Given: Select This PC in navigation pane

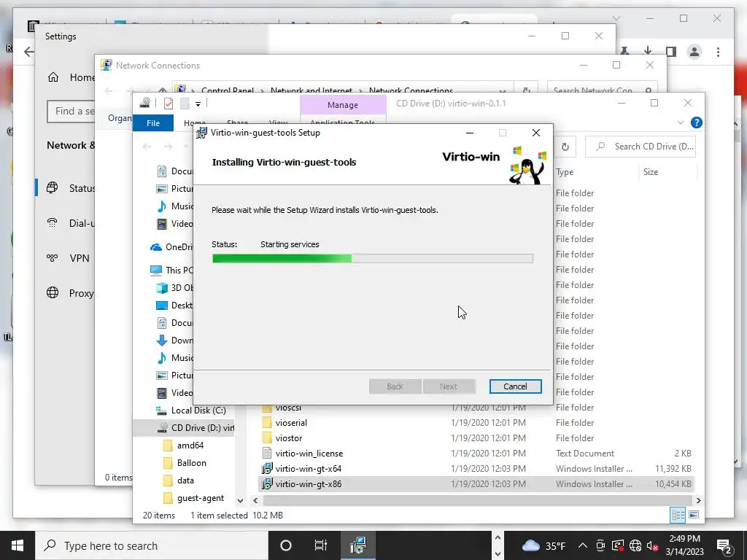Looking at the screenshot, I should [x=172, y=270].
